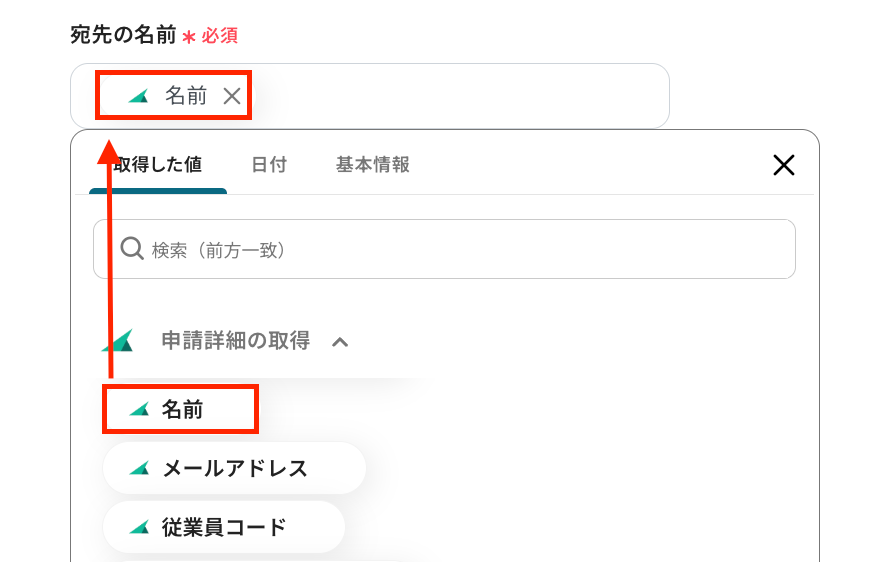Insert the メールアドレス value
884x562 pixels.
tap(234, 468)
